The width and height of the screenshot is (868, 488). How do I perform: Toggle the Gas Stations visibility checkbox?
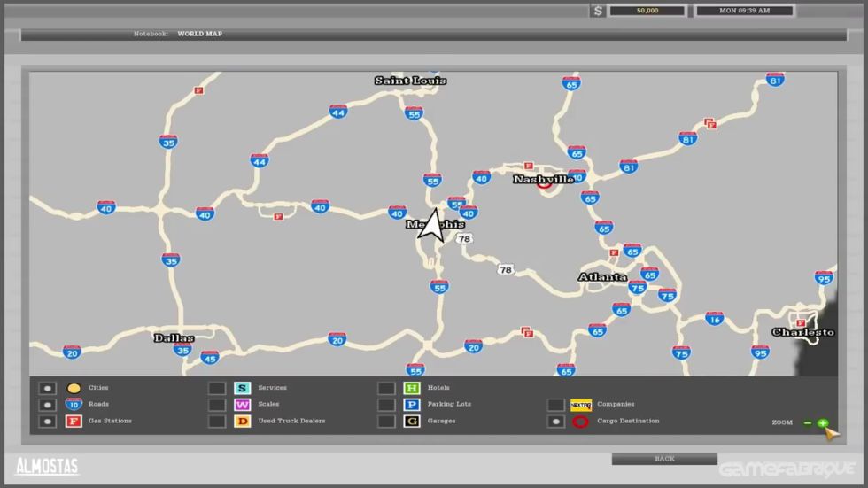click(48, 422)
